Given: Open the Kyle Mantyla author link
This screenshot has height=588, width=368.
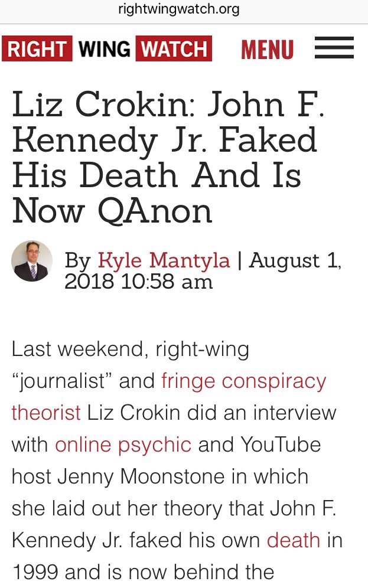Looking at the screenshot, I should click(164, 260).
